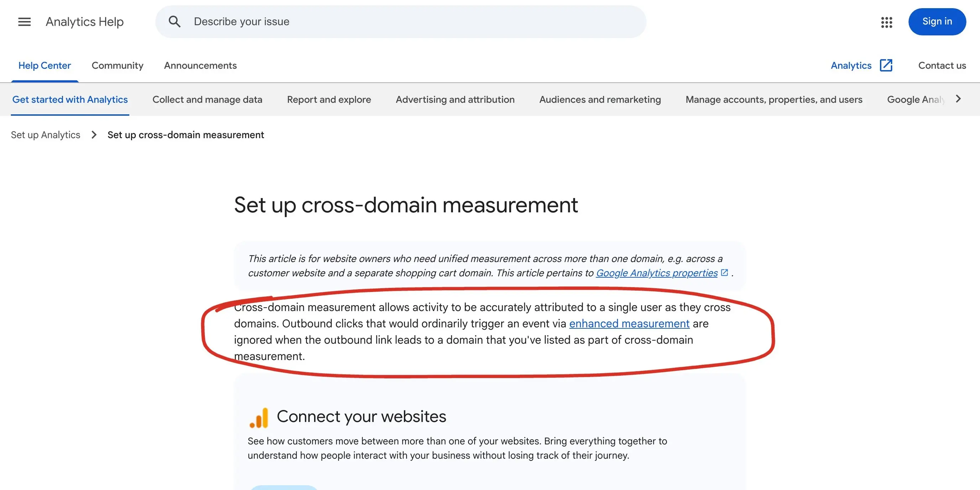
Task: Click the search magnifier icon
Action: pos(174,22)
